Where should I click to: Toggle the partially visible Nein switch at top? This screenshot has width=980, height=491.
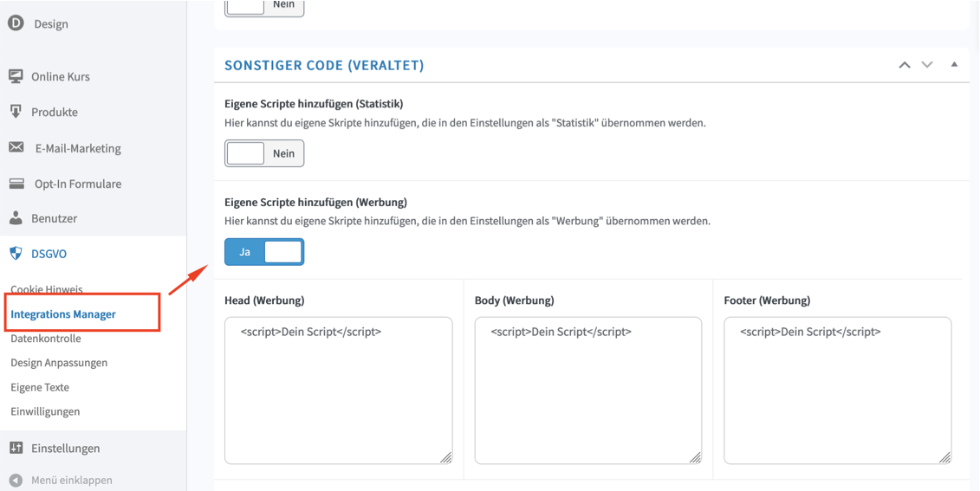coord(264,6)
